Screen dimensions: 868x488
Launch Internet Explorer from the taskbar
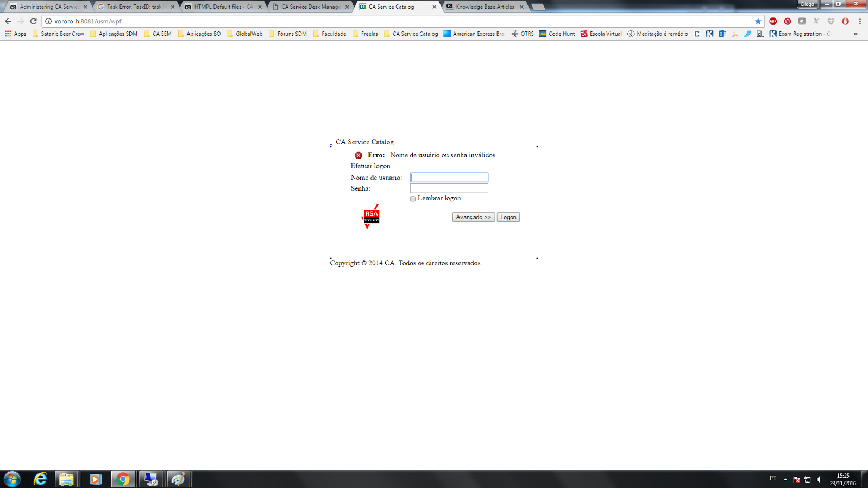click(40, 479)
